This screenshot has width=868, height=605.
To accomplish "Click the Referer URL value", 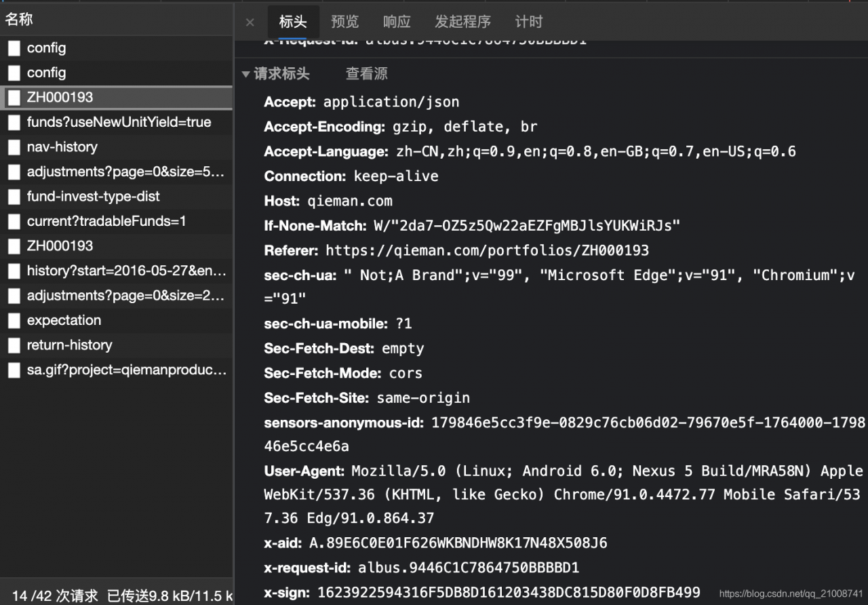I will tap(487, 250).
